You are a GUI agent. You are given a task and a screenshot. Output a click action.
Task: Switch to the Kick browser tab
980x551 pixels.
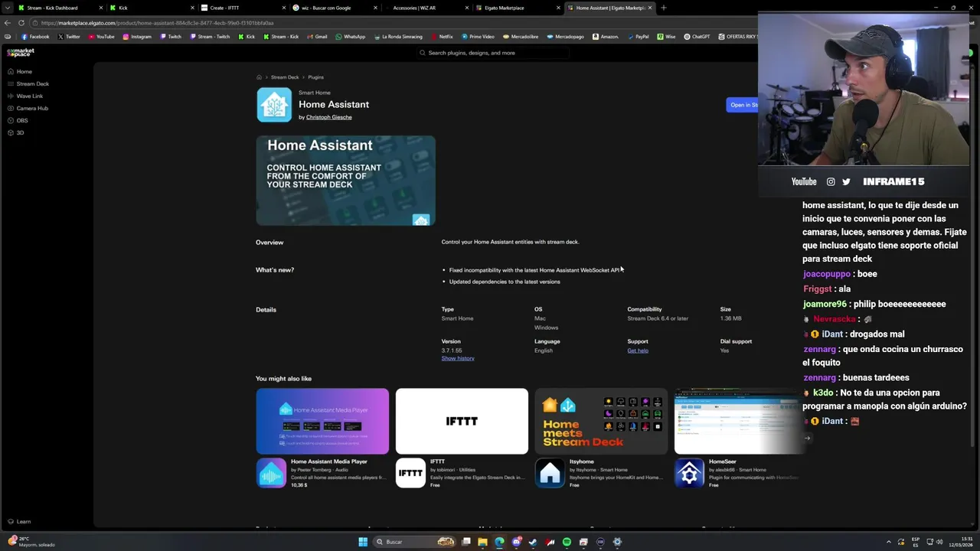coord(152,8)
